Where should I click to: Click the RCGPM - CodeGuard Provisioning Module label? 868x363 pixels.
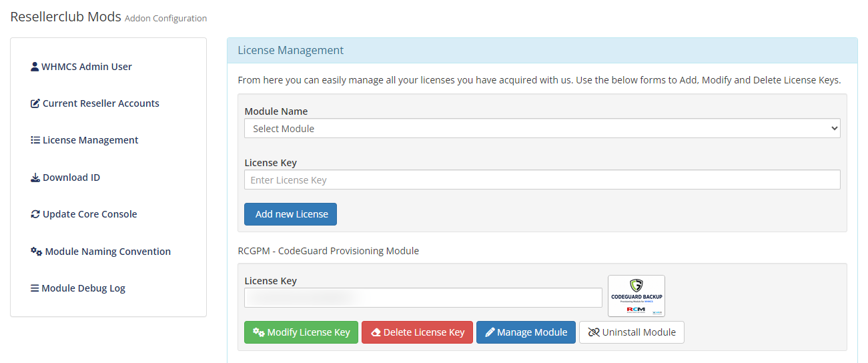click(x=328, y=251)
